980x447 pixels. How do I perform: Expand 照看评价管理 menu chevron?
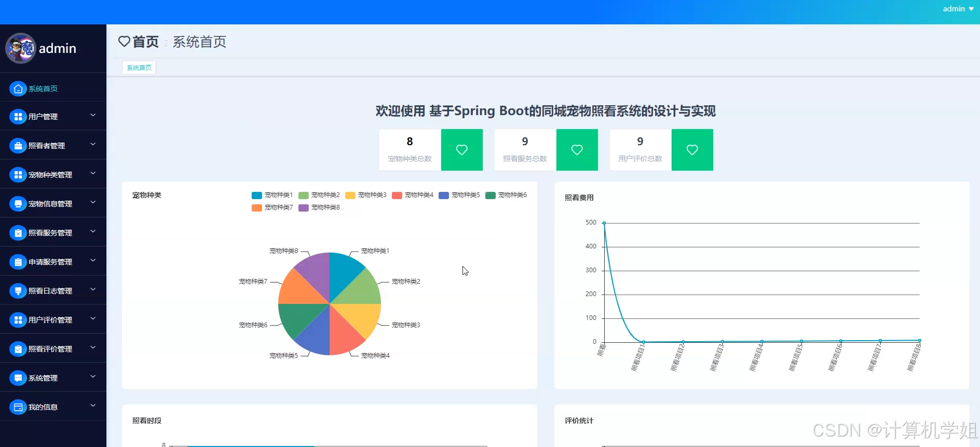coord(93,347)
